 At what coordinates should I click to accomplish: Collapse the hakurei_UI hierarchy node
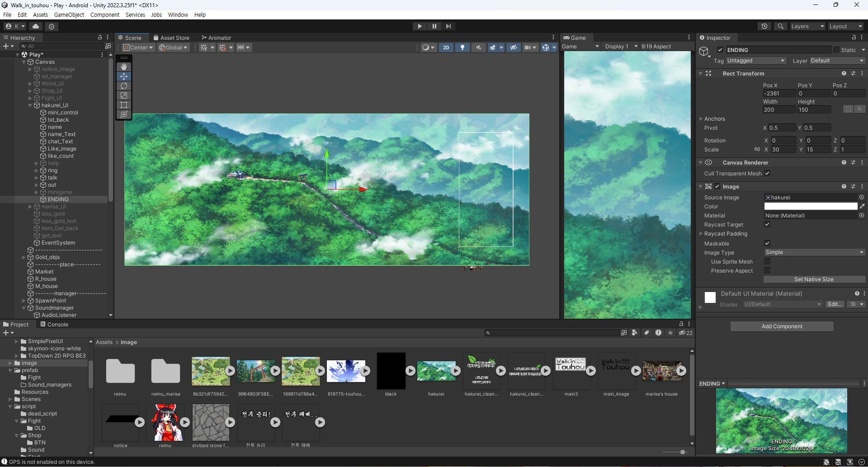click(x=30, y=105)
